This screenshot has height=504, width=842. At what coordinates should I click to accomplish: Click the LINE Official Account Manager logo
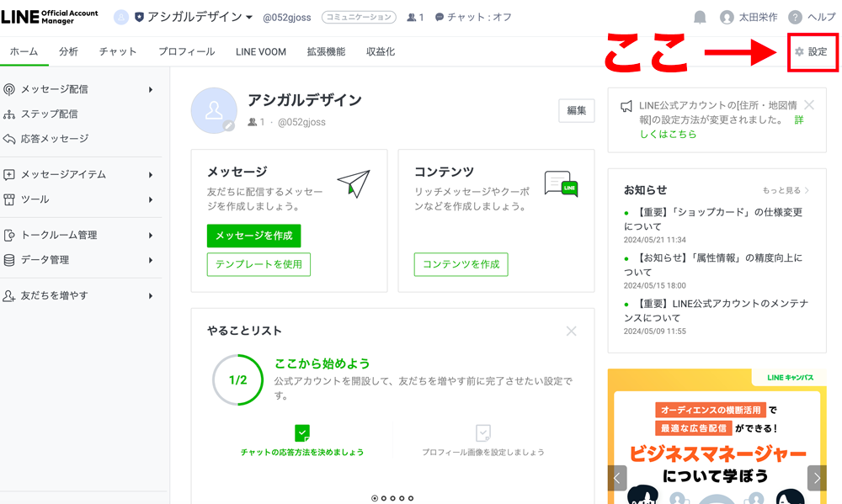click(x=50, y=17)
